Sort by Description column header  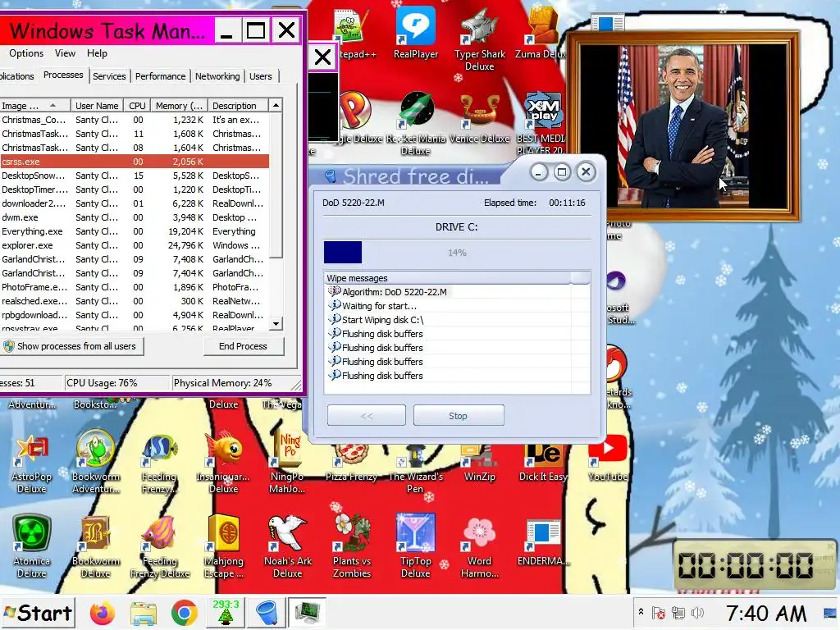click(237, 106)
